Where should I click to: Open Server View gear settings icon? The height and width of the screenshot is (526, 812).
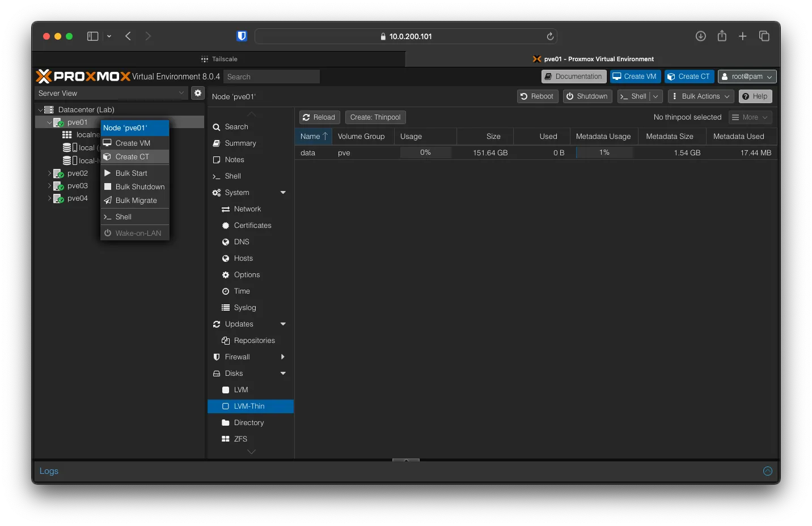198,93
